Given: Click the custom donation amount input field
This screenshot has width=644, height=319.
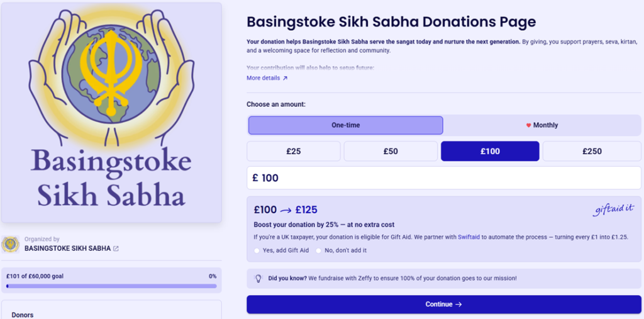Looking at the screenshot, I should tap(443, 178).
